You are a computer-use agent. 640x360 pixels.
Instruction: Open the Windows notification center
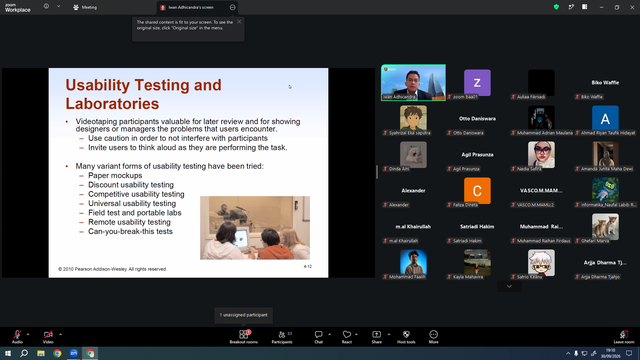point(629,353)
